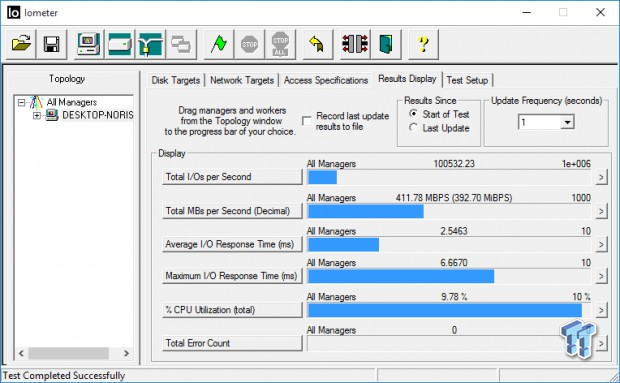Open Update Frequency seconds dropdown

(567, 122)
